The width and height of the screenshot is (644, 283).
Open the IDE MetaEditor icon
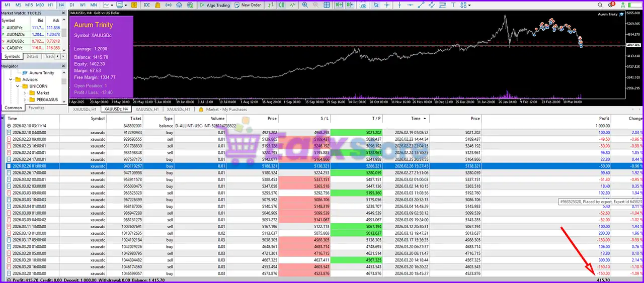[x=146, y=5]
